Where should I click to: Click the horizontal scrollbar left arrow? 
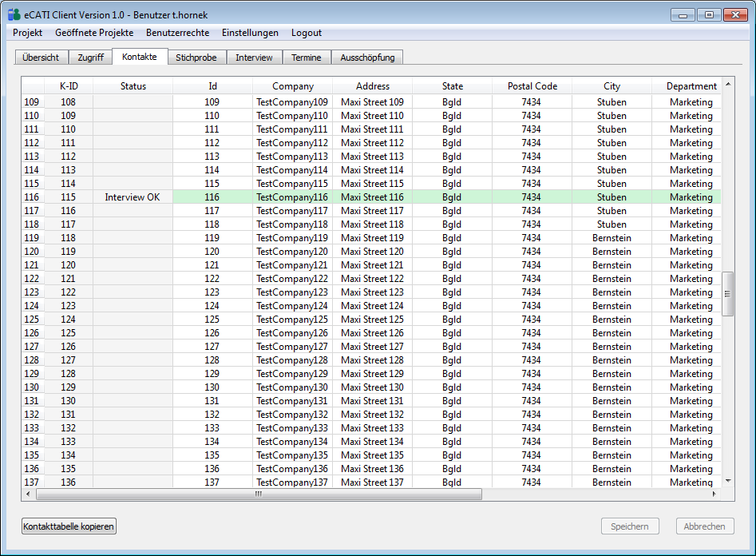click(x=28, y=494)
